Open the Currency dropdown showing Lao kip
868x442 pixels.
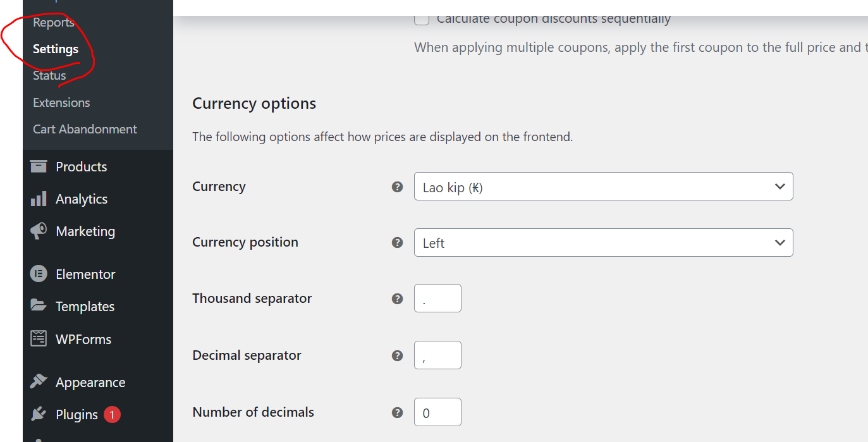[603, 187]
